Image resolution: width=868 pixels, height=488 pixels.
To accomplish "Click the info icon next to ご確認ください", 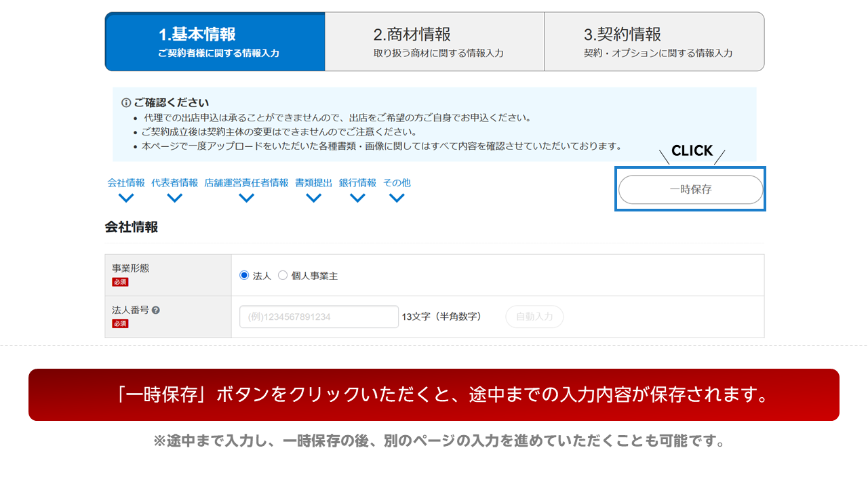I will point(125,103).
